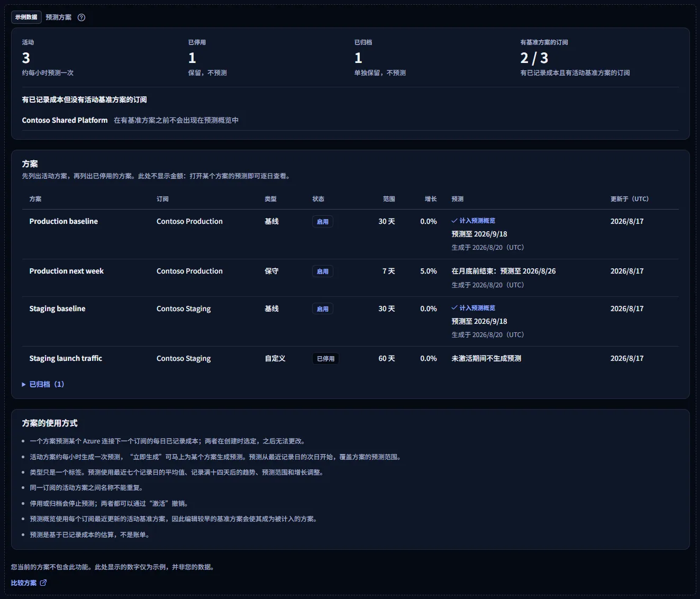
Task: Click the 未激活期间不生成预测 text
Action: (486, 358)
